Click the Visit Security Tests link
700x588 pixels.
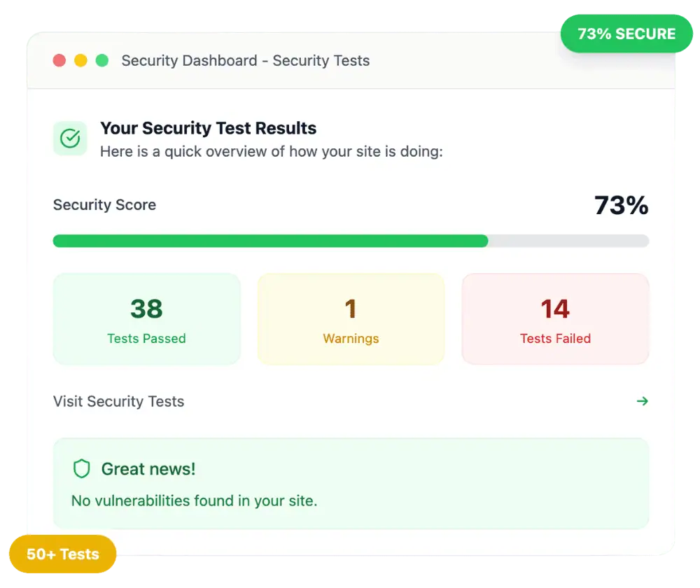(119, 401)
